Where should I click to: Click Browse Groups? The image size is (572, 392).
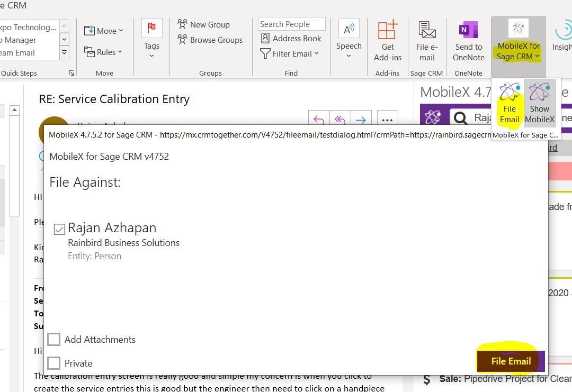coord(210,40)
